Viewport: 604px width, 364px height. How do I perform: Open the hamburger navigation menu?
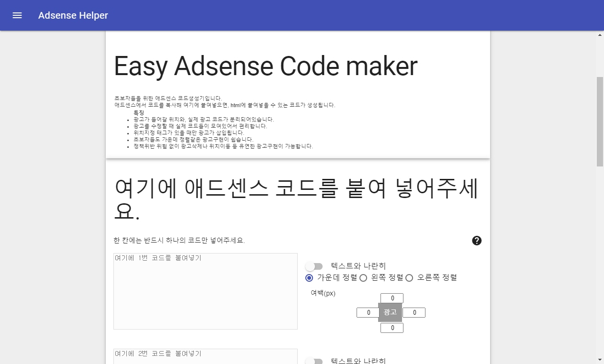pyautogui.click(x=17, y=15)
